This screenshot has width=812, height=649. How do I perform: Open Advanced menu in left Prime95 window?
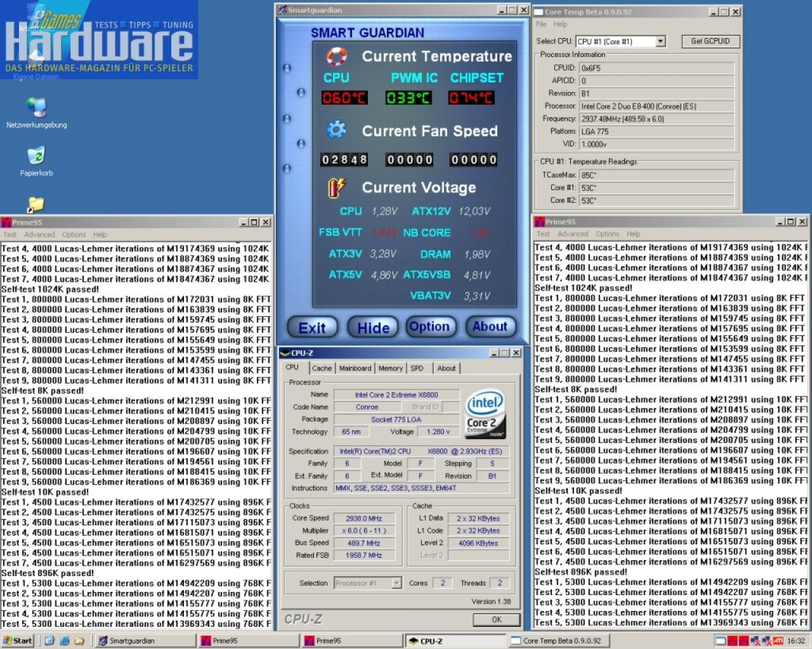click(x=39, y=235)
